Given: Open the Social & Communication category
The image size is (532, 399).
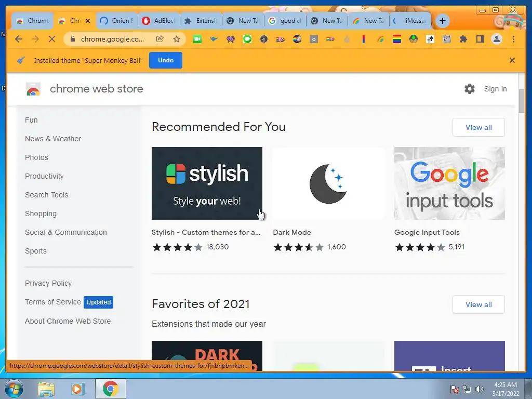Looking at the screenshot, I should [x=66, y=232].
